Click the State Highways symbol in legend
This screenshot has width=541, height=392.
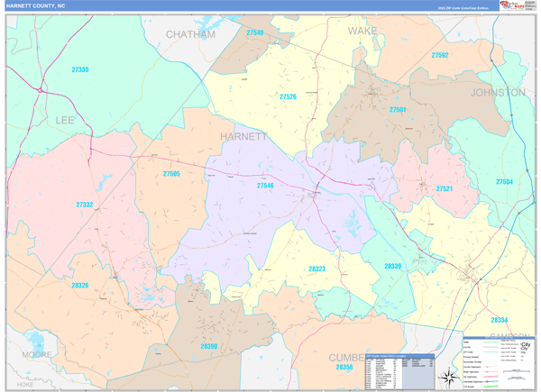tap(491, 371)
